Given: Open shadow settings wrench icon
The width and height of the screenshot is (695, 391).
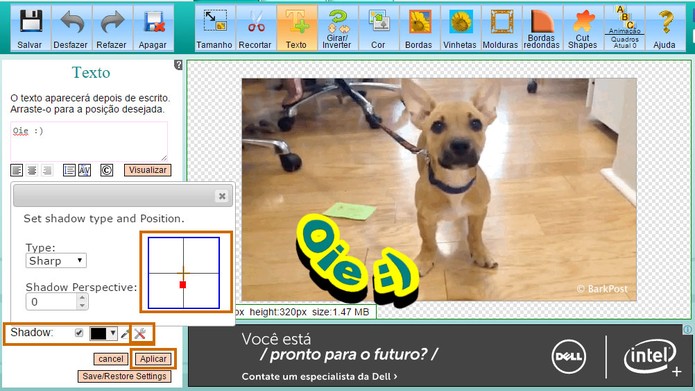Looking at the screenshot, I should (140, 334).
